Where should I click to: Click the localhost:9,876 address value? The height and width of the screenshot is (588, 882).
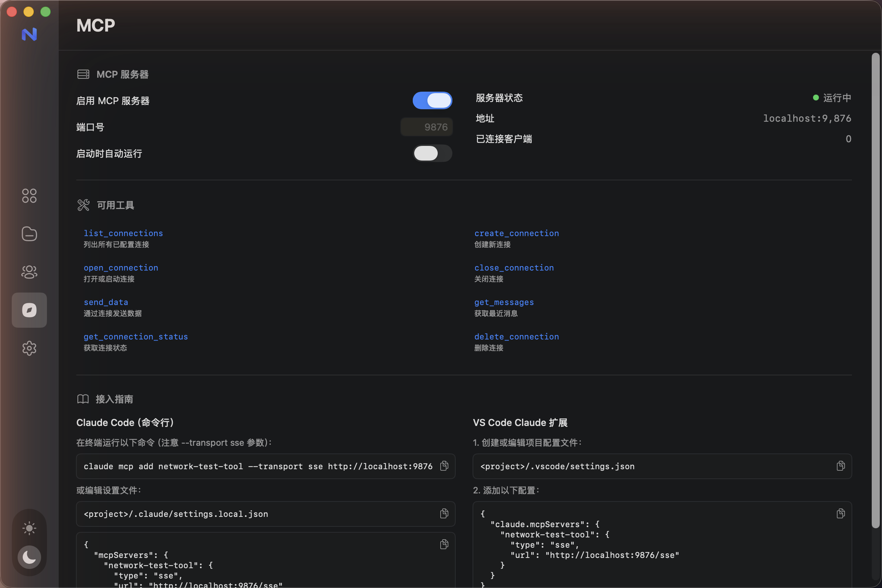click(807, 118)
